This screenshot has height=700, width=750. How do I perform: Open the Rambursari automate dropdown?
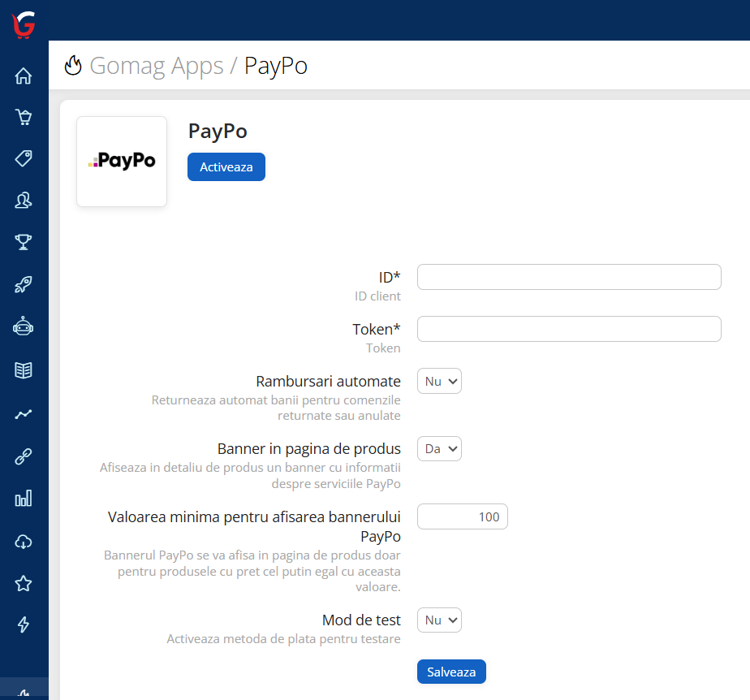coord(440,381)
